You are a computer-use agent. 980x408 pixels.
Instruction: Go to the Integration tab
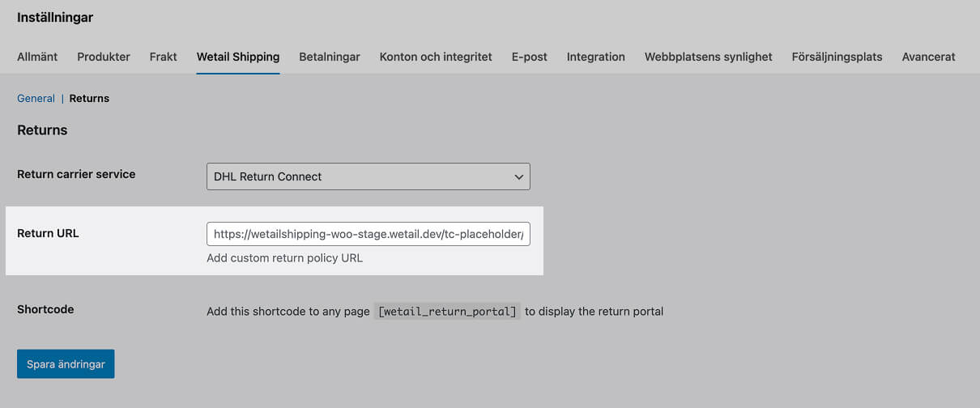pos(595,57)
